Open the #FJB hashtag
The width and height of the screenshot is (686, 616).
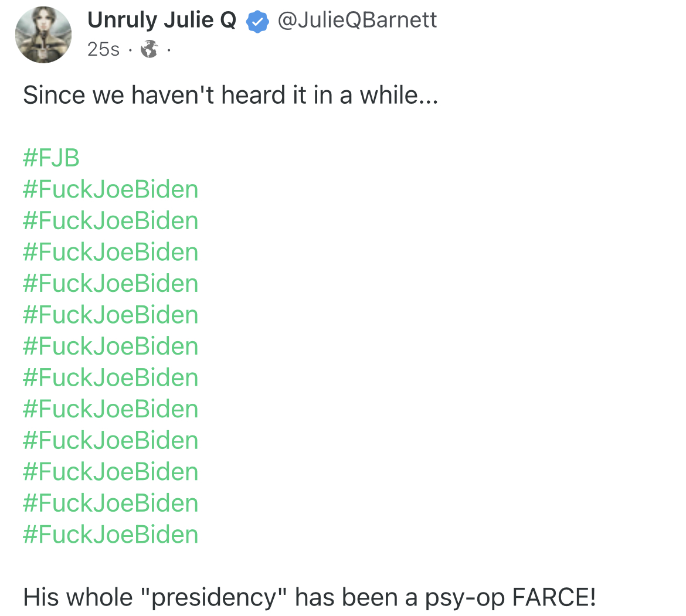[x=51, y=158]
